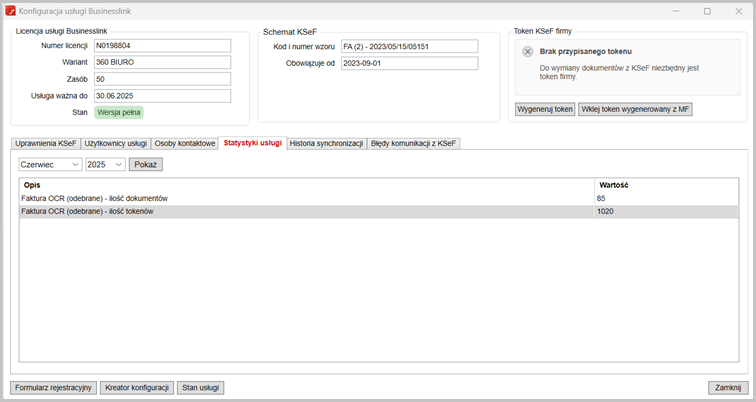The width and height of the screenshot is (756, 402).
Task: Click the value 1020 in the table
Action: click(x=605, y=211)
